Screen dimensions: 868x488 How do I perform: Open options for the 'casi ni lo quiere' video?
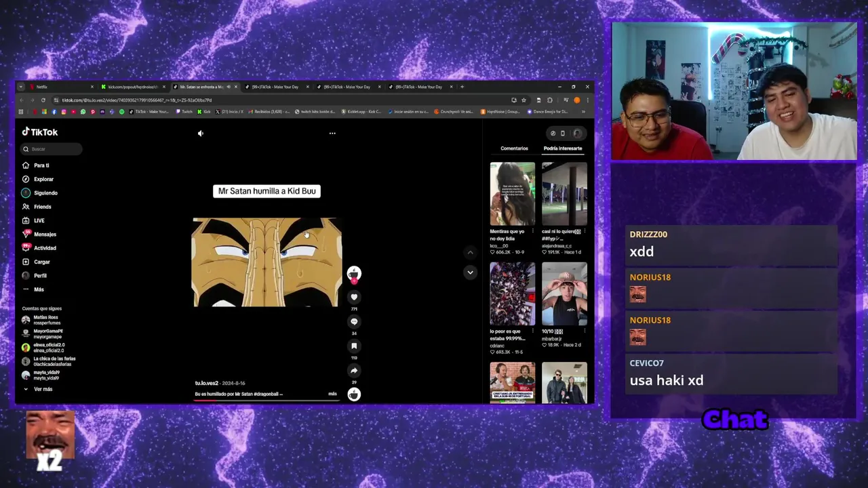(x=585, y=231)
